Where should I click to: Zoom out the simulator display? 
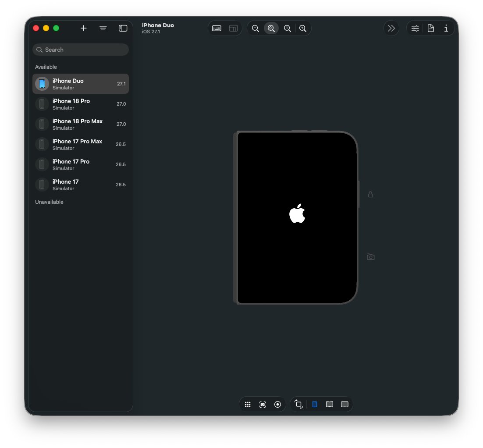point(256,28)
